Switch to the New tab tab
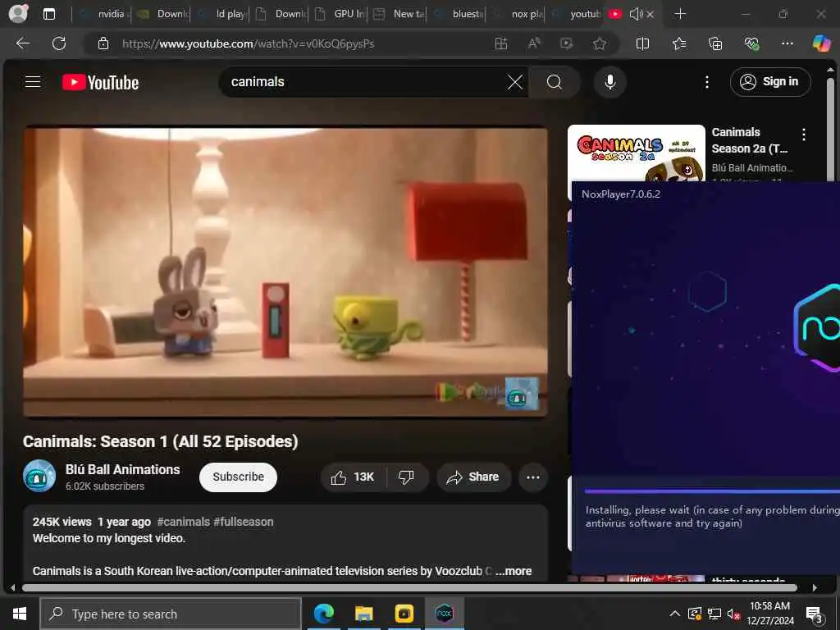 399,14
